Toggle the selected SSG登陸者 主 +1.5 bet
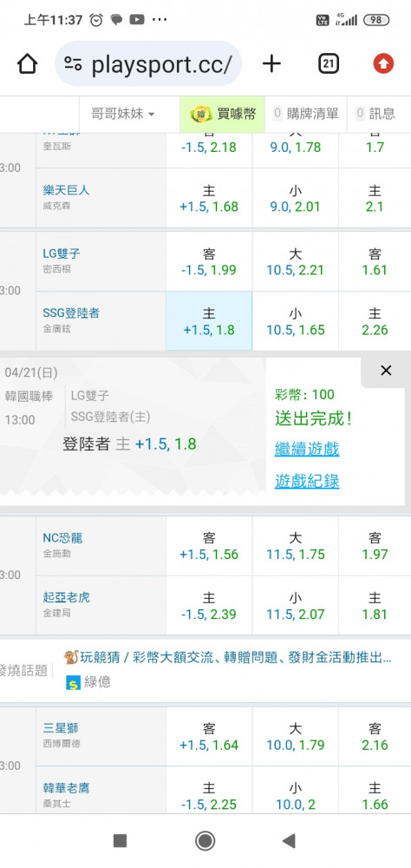Screen dimensions: 411x868 (209, 321)
